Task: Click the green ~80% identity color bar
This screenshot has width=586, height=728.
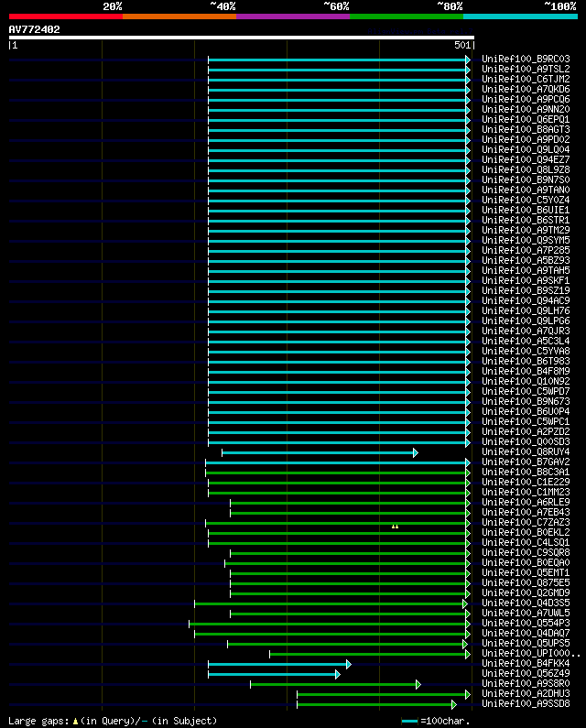Action: [x=407, y=16]
